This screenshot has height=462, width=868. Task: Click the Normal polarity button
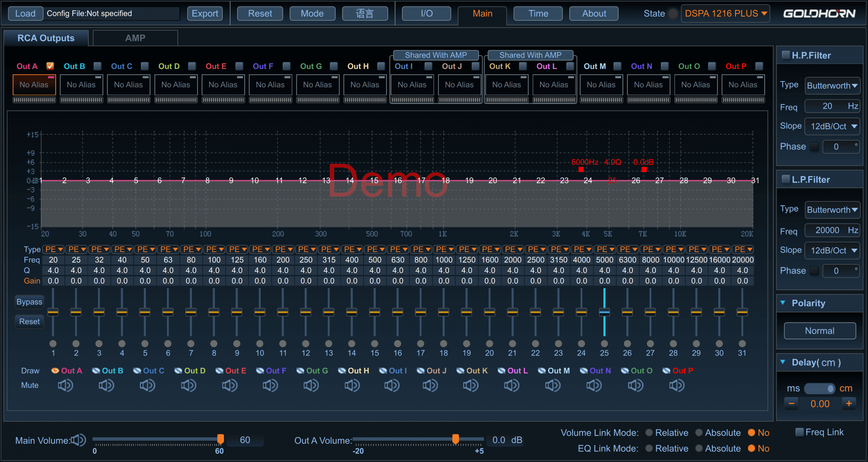coord(820,331)
